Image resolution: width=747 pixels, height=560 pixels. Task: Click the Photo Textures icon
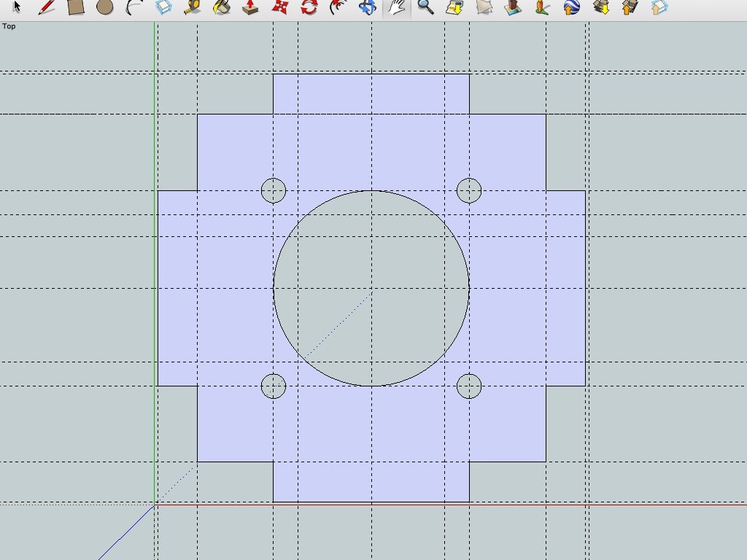pyautogui.click(x=542, y=7)
